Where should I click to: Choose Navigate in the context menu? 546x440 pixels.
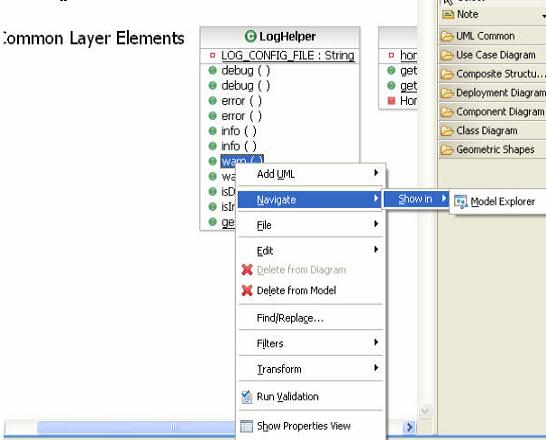[309, 200]
